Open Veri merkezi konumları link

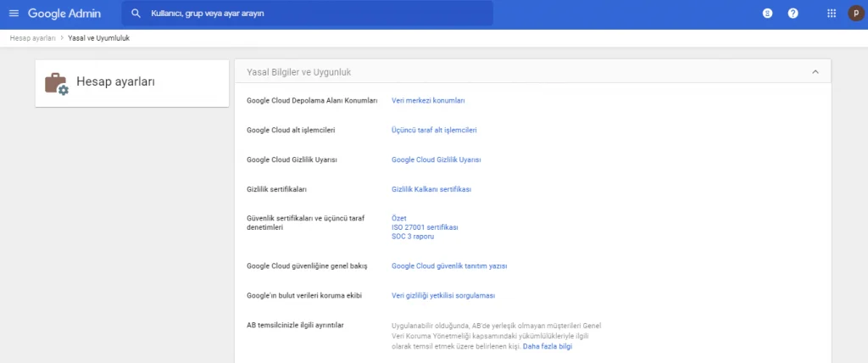428,101
